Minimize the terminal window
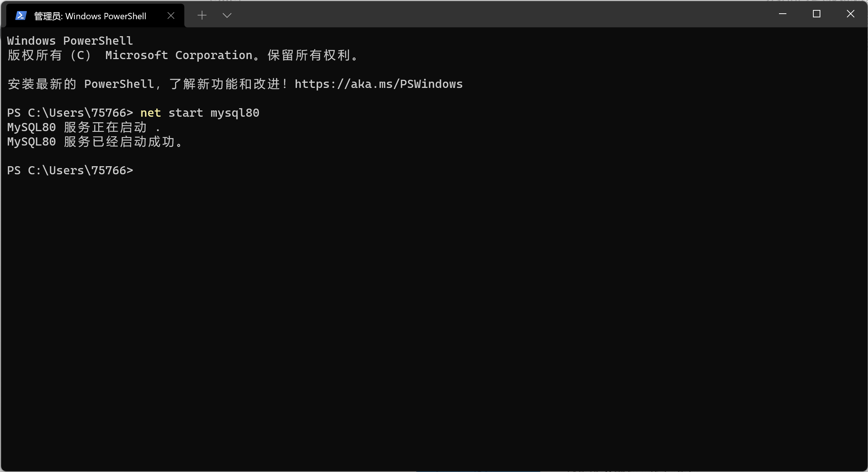 [782, 14]
